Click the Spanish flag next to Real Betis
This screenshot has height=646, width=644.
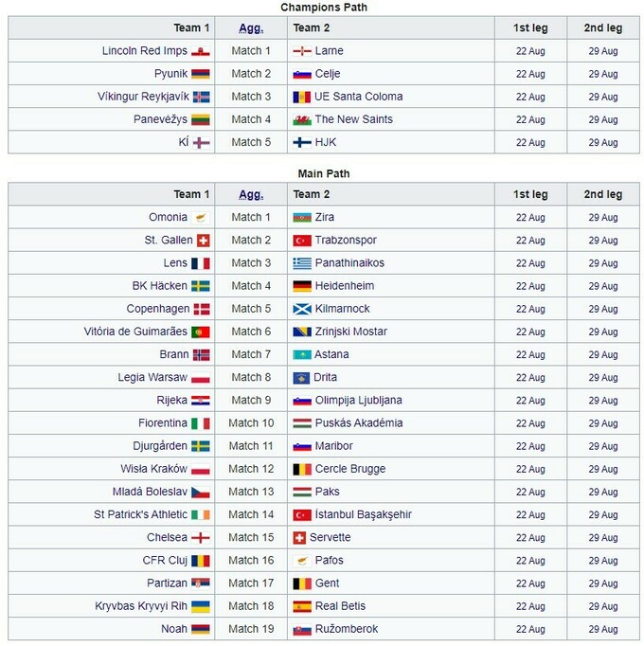coord(302,606)
